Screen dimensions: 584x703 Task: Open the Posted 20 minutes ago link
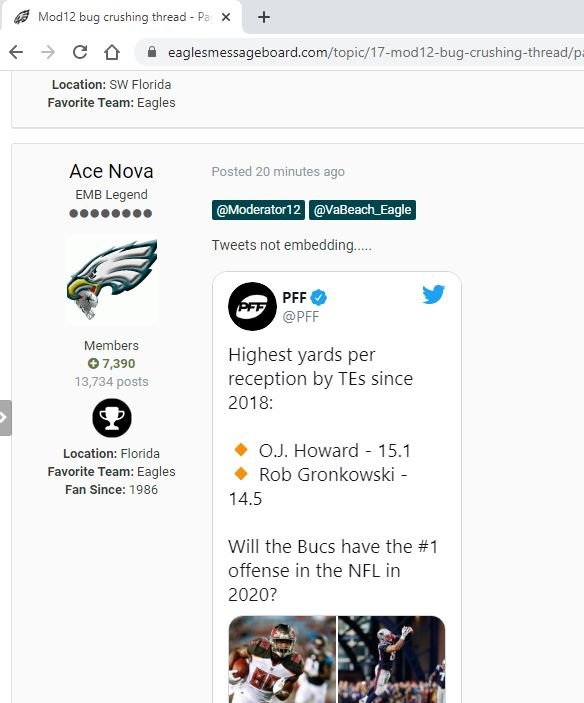pyautogui.click(x=278, y=172)
